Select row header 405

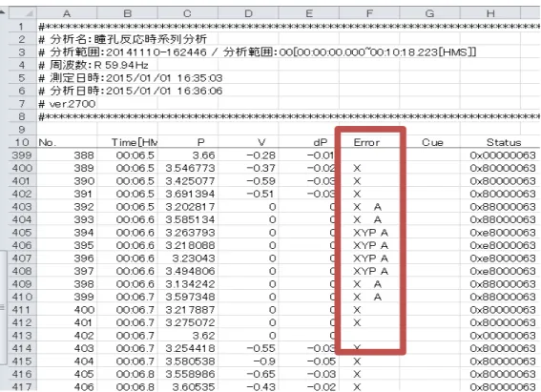pos(23,233)
